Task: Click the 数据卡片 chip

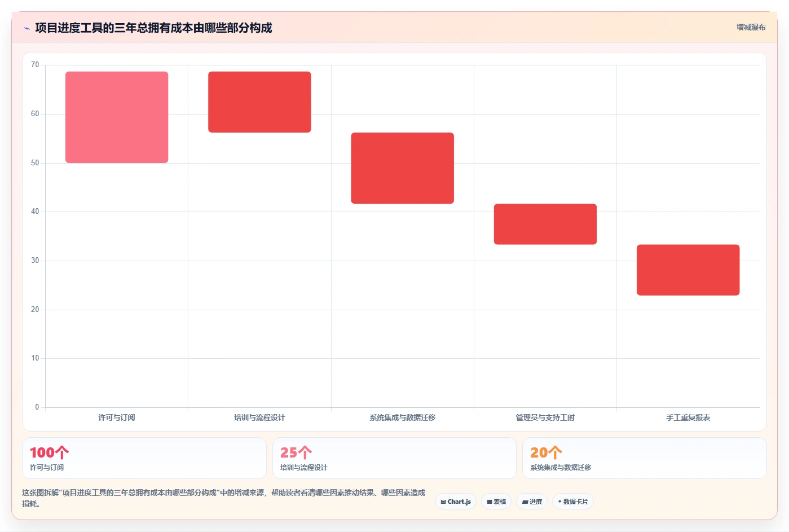Action: [573, 502]
